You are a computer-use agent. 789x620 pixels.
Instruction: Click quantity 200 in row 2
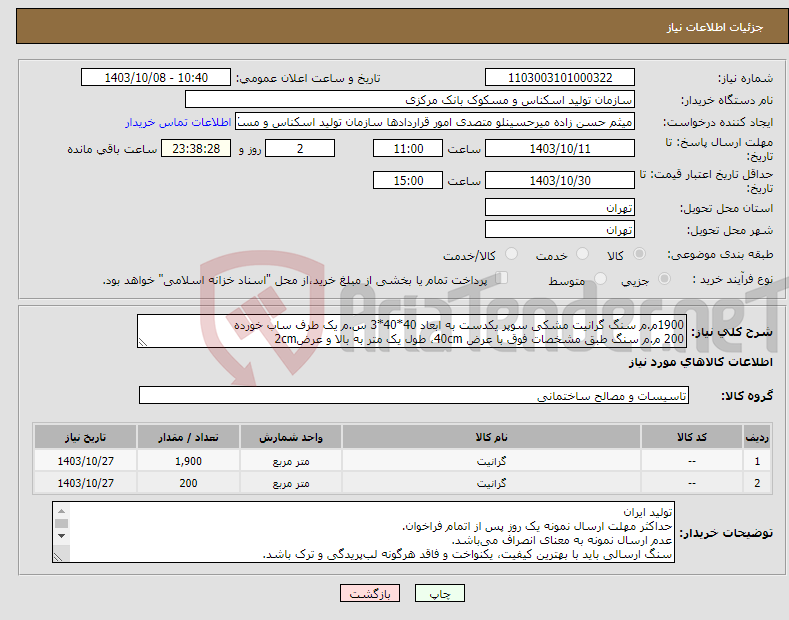coord(188,483)
